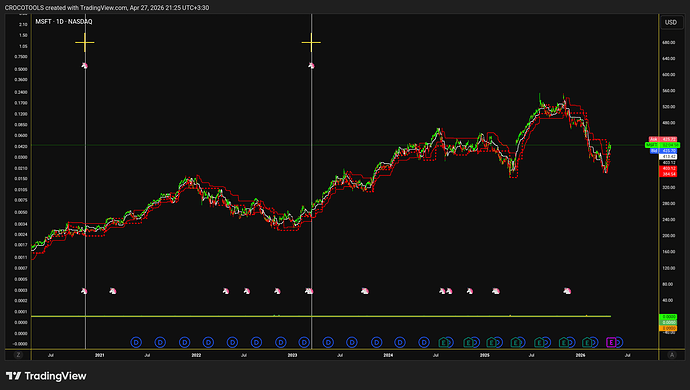
Task: Click the 2023 label on the time axis
Action: click(292, 355)
